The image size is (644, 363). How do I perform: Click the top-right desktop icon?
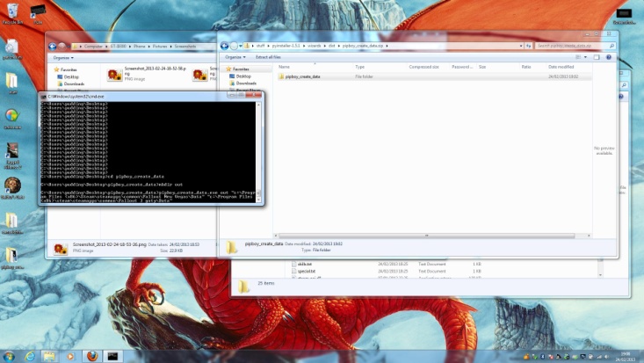coord(624,16)
